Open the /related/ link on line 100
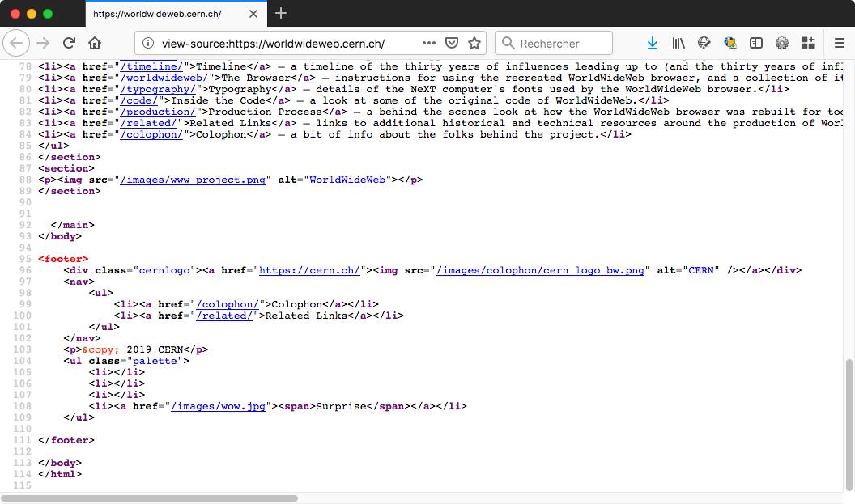The height and width of the screenshot is (504, 855). click(x=224, y=316)
